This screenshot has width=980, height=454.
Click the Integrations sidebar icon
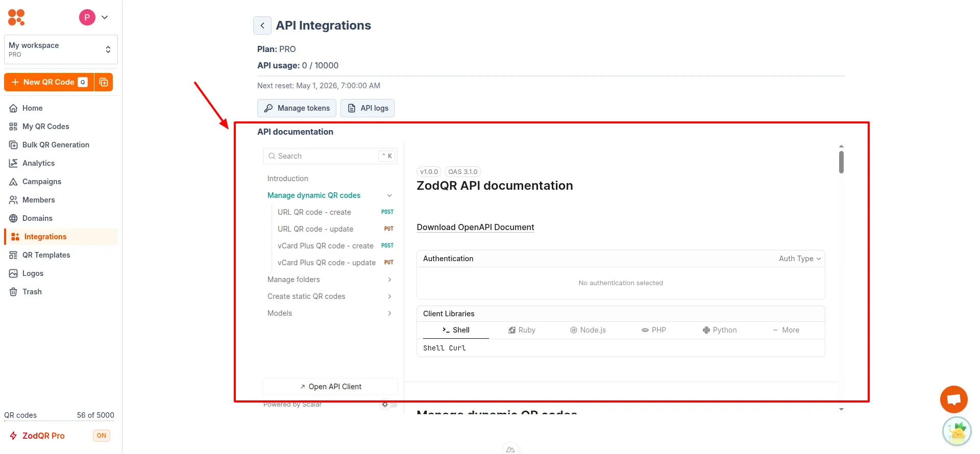pos(15,237)
